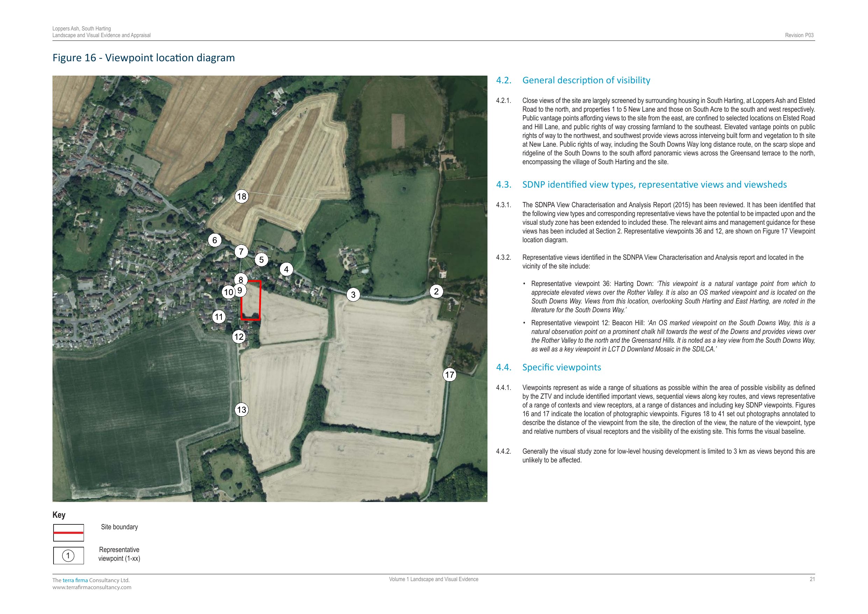Viewport: 868px width, 614px height.
Task: Click the Figure 16 title text
Action: (144, 58)
